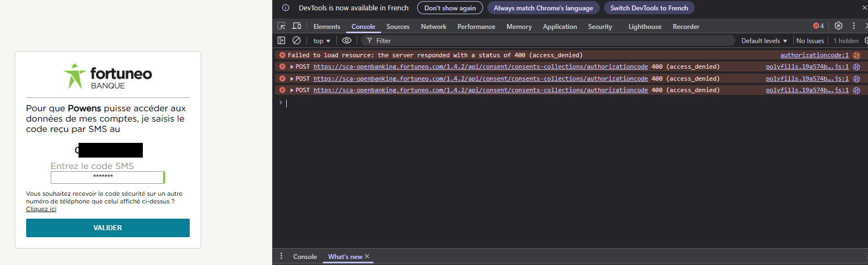The height and width of the screenshot is (265, 868).
Task: Expand the first POST error entry
Action: pos(292,67)
